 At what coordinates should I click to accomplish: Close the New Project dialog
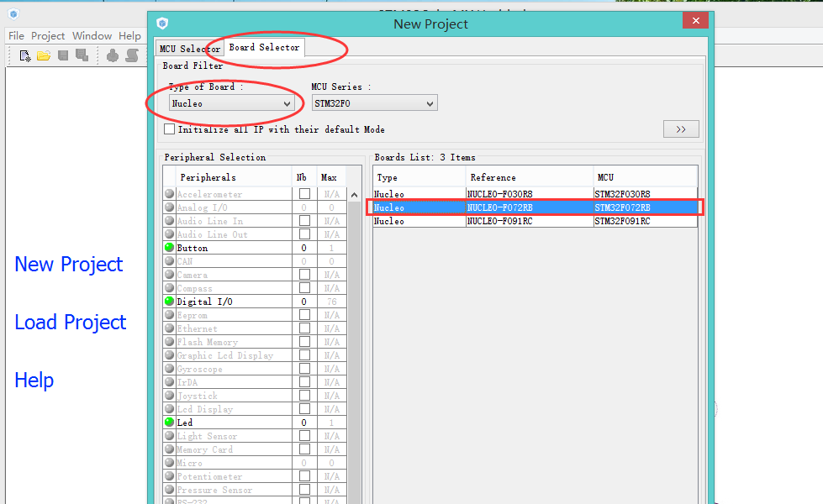(695, 20)
